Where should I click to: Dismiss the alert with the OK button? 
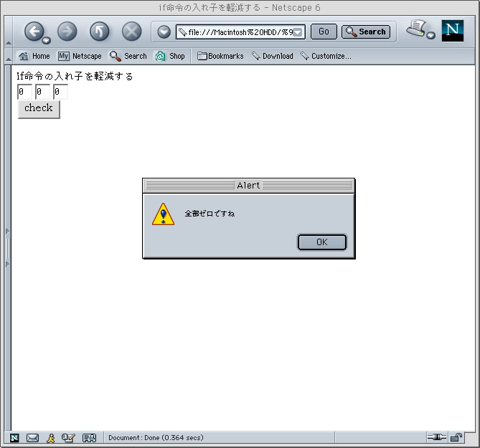[x=321, y=242]
